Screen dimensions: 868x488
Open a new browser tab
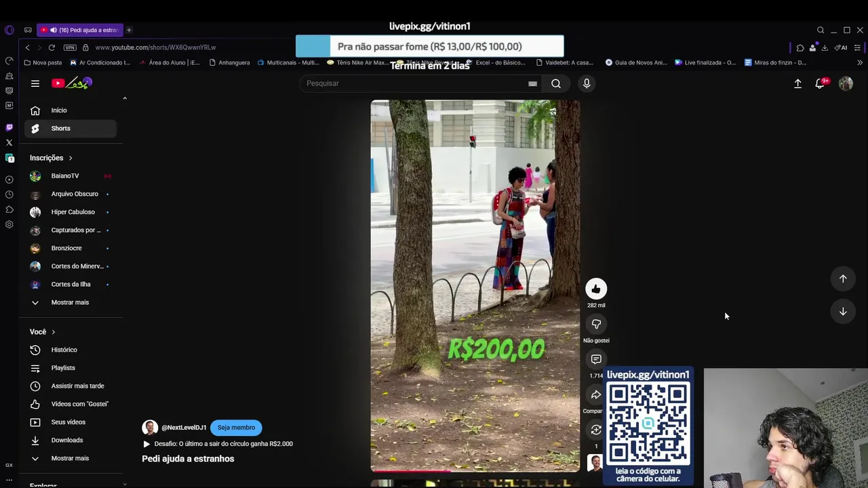[x=129, y=30]
